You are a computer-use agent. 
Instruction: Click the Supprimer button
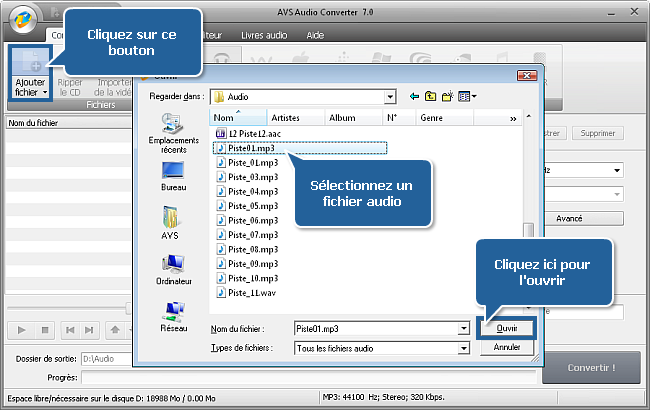[598, 133]
